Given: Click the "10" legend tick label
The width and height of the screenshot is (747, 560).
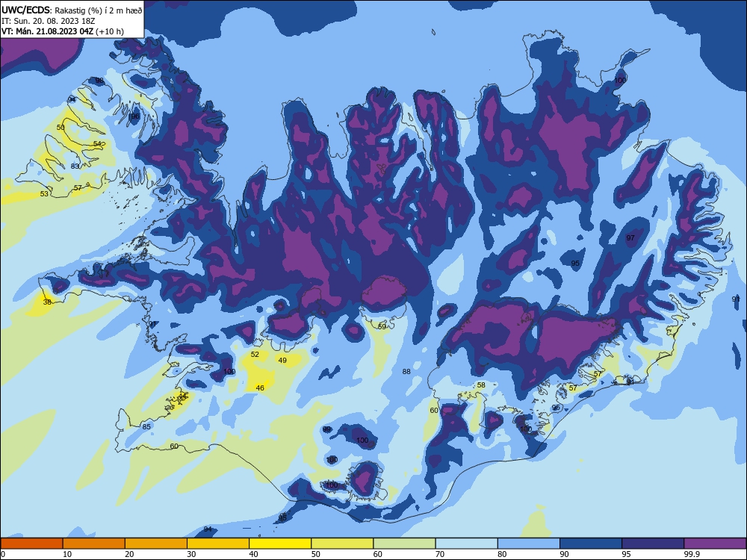Looking at the screenshot, I should pos(67,554).
